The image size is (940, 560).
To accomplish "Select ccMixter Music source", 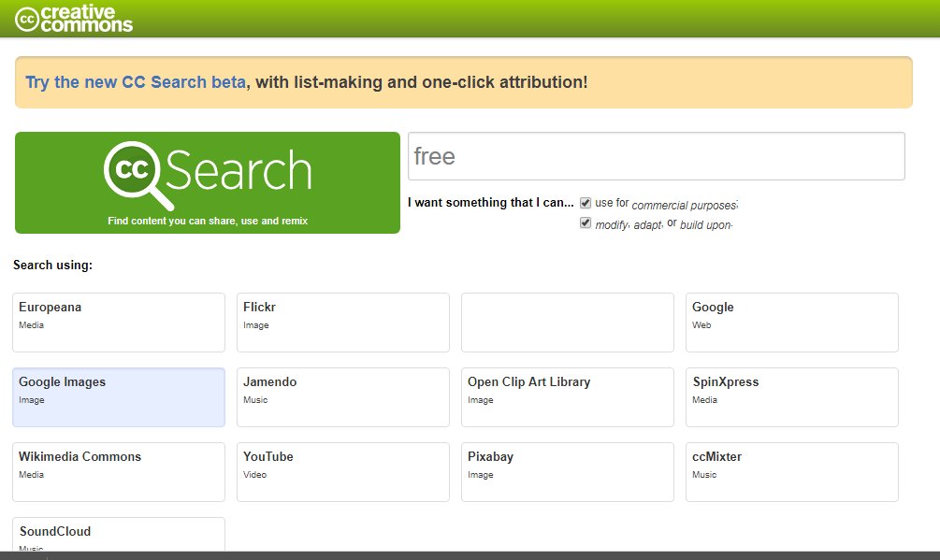I will click(792, 472).
